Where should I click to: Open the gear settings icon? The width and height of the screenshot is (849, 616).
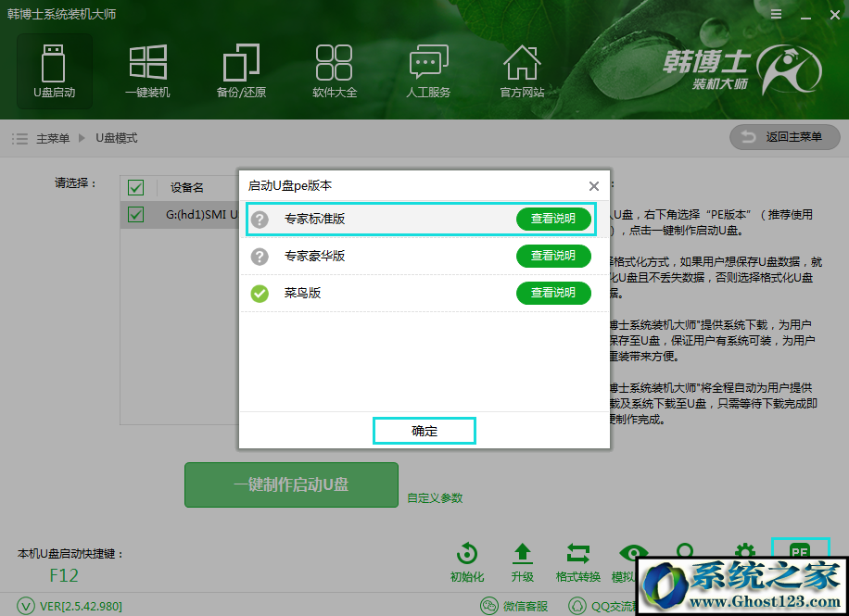[x=745, y=551]
